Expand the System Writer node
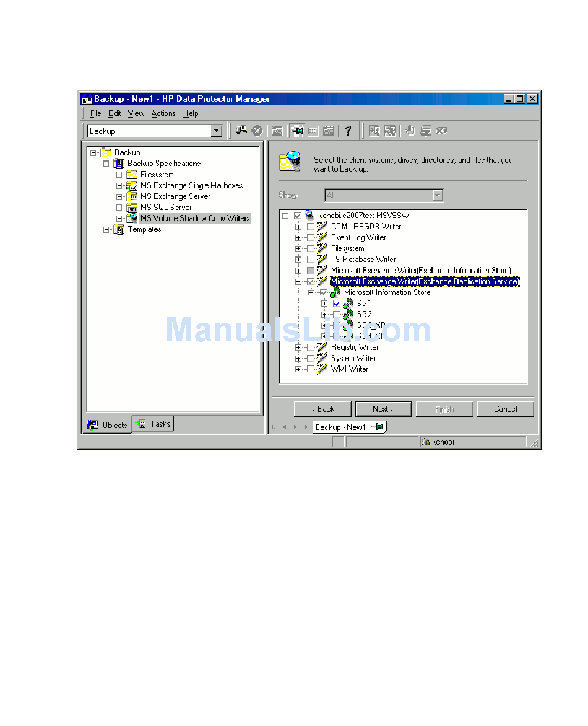This screenshot has height=726, width=588. (x=298, y=359)
